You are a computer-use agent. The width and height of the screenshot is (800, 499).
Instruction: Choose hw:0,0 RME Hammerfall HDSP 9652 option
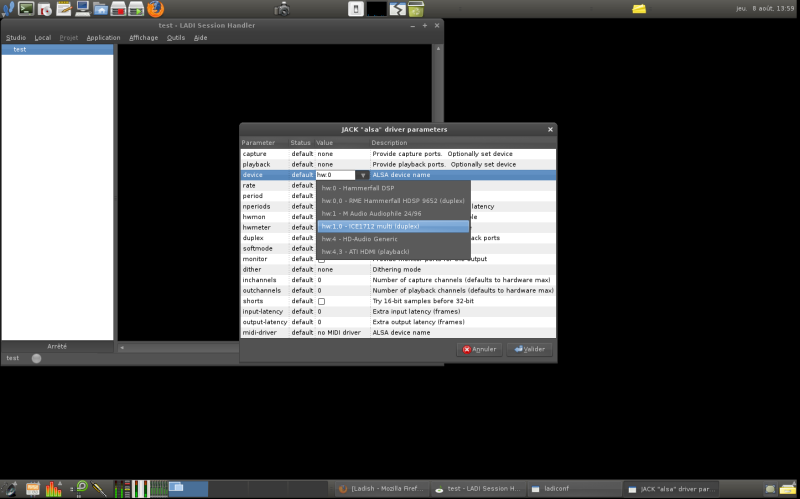point(393,201)
